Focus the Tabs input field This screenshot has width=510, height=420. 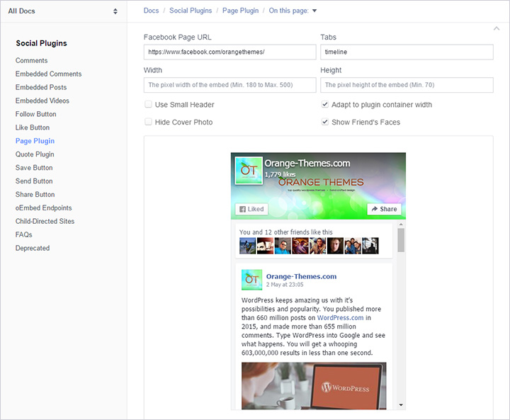click(x=407, y=52)
